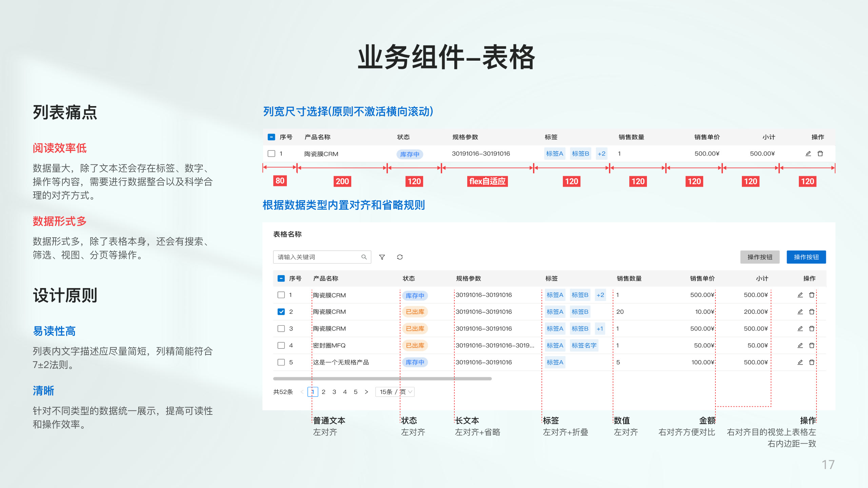This screenshot has width=868, height=488.
Task: Check the row 3 checkbox
Action: [281, 328]
